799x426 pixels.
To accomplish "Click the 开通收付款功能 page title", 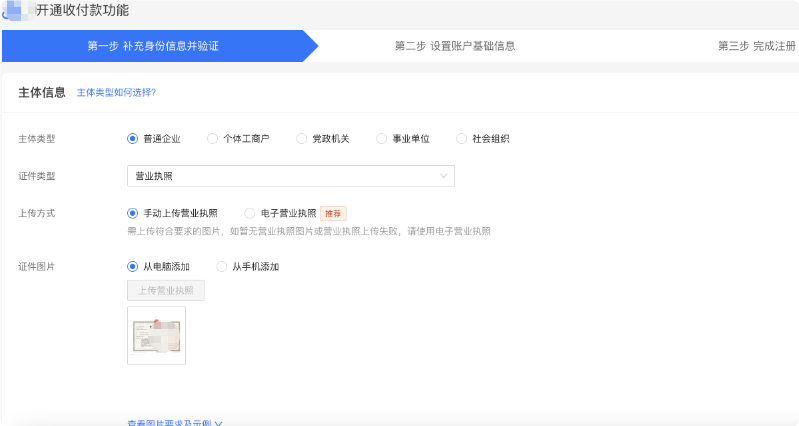I will click(82, 10).
